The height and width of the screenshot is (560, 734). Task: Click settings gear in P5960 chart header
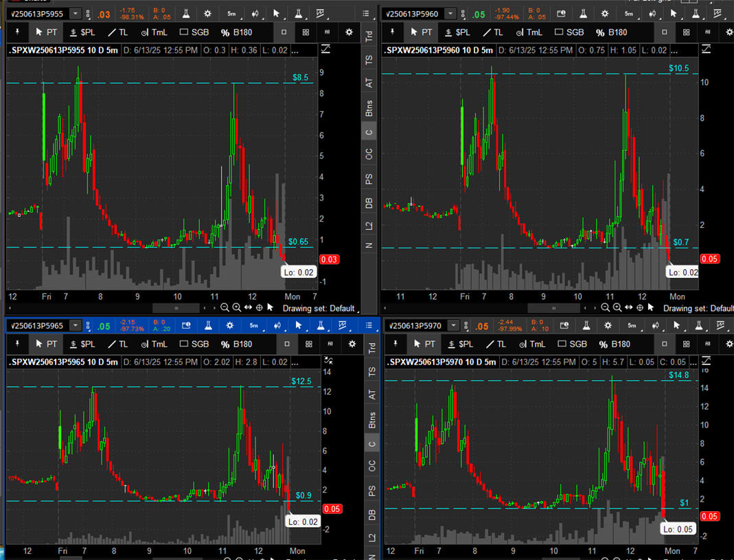coord(605,14)
